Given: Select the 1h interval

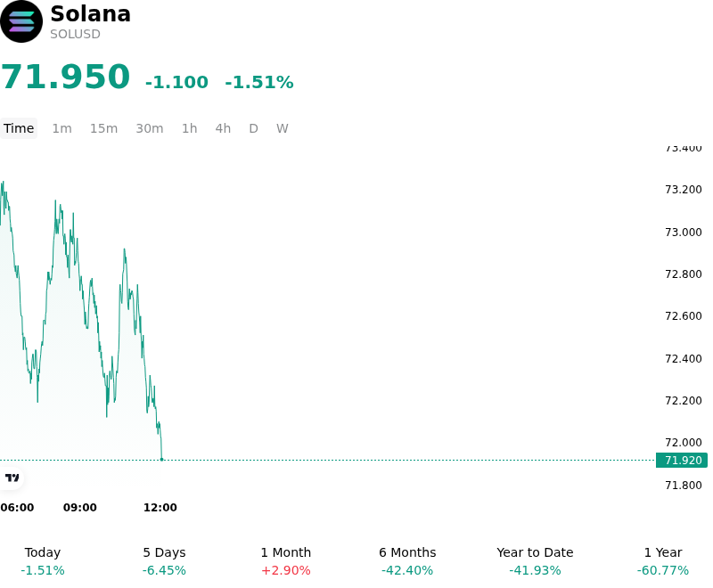Looking at the screenshot, I should (190, 128).
